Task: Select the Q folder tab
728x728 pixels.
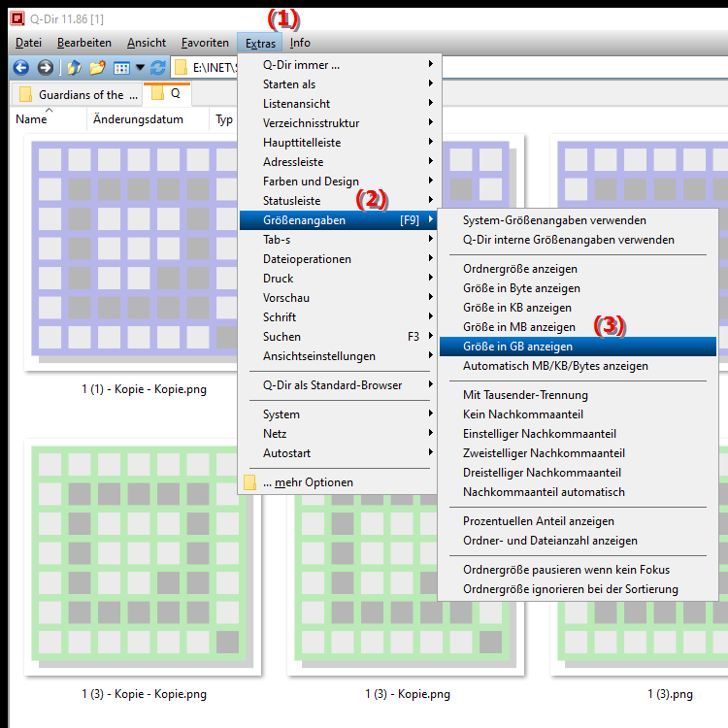Action: 167,94
